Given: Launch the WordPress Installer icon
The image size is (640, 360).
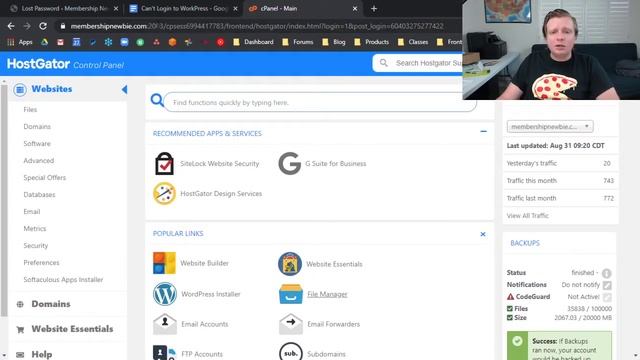Looking at the screenshot, I should tap(164, 294).
